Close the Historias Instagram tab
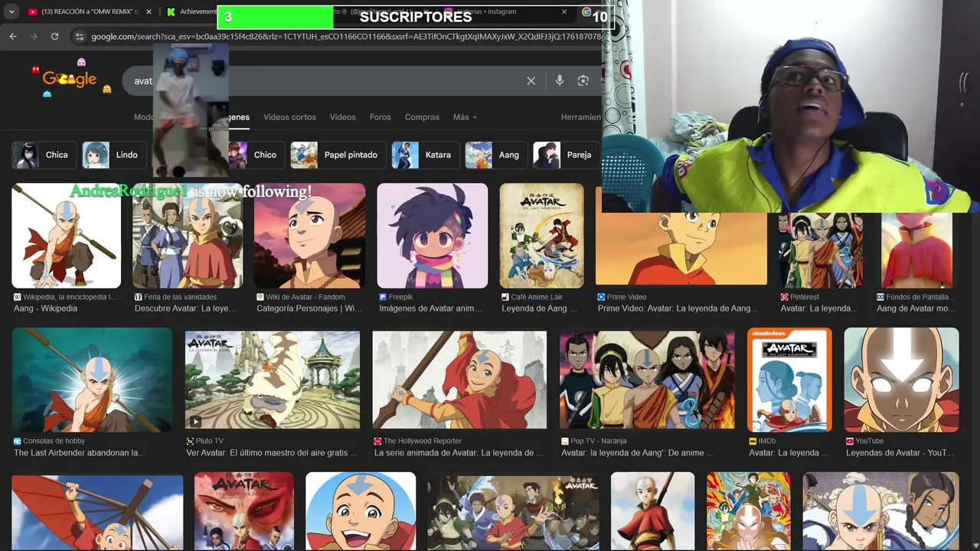 564,12
